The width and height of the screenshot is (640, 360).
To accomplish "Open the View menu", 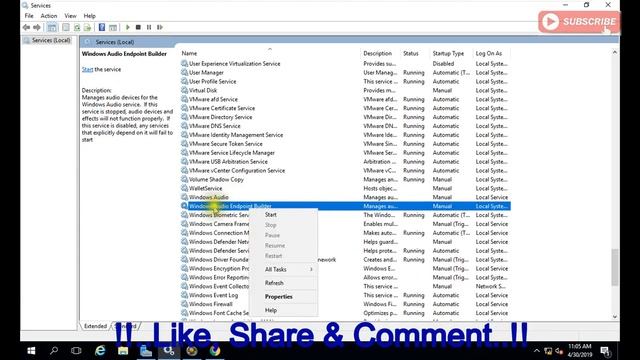I will [70, 16].
